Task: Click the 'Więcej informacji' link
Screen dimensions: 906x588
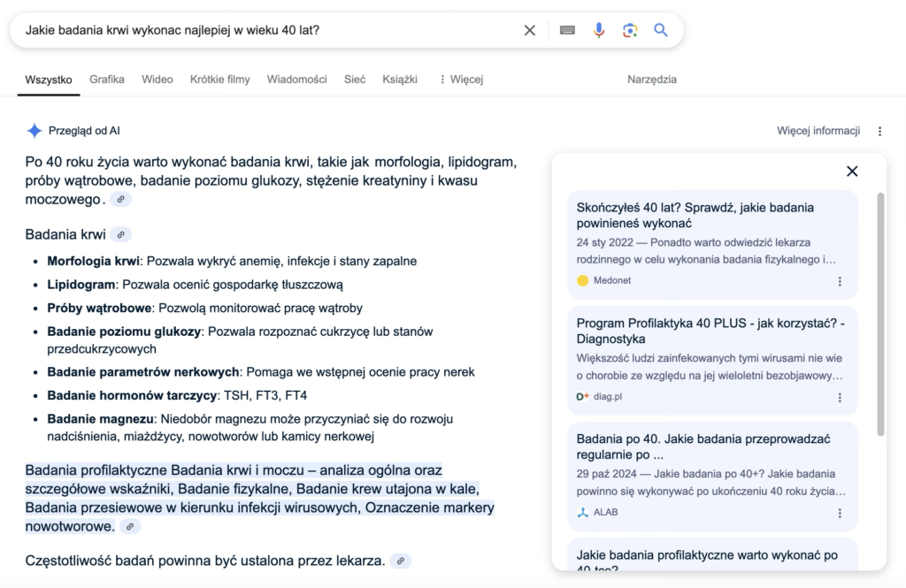Action: 818,131
